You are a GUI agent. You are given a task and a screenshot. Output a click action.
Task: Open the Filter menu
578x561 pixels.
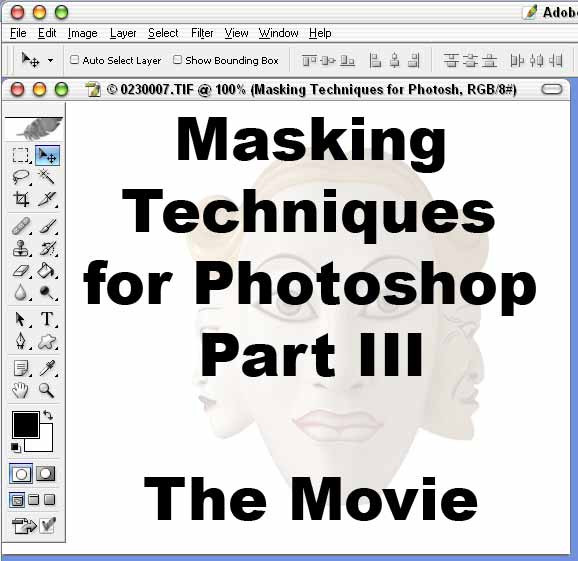click(202, 33)
